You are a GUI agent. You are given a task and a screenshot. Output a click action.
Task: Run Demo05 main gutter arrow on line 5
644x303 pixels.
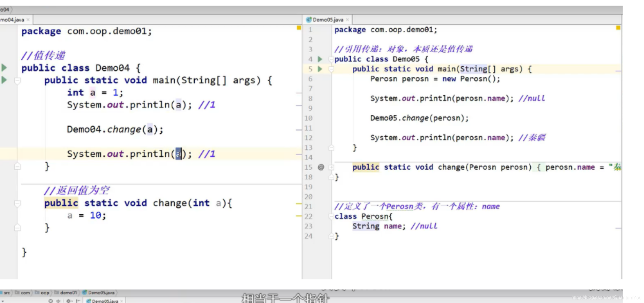pos(320,69)
